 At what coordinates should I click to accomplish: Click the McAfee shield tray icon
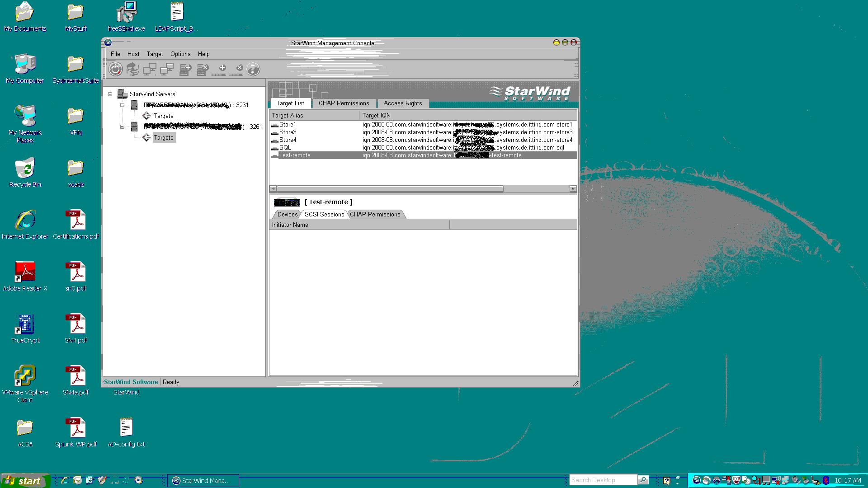[x=736, y=480]
